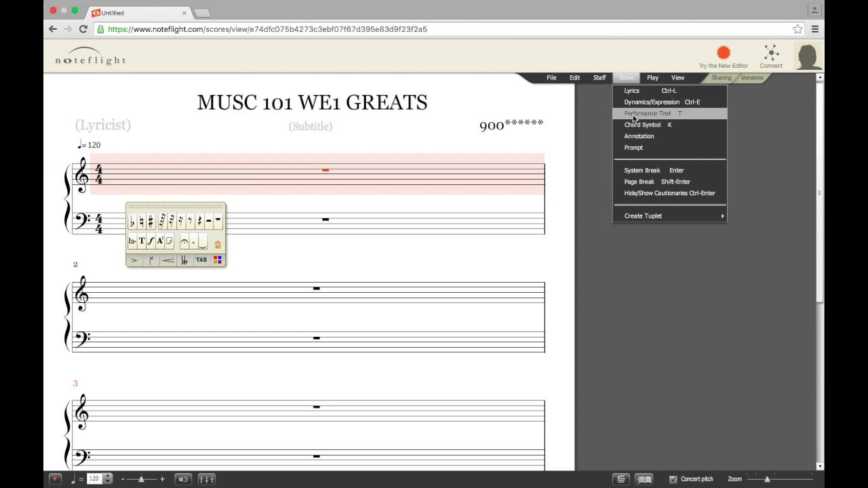Choose the 64th rest in the palette
This screenshot has height=488, width=868.
coord(163,221)
